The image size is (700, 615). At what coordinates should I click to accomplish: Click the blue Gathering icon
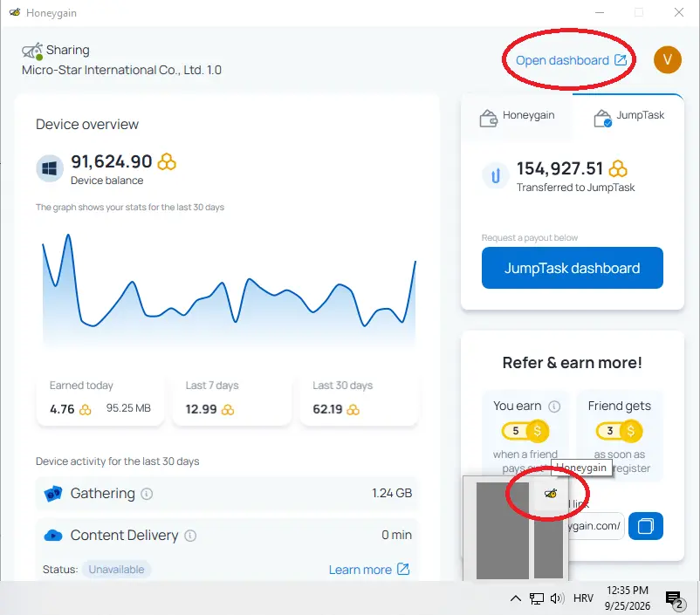point(53,494)
